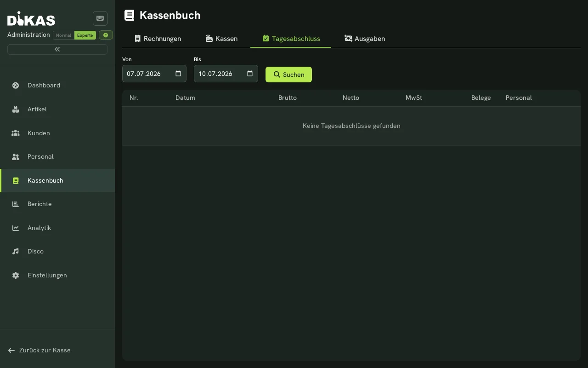Switch to Kassen tab
The height and width of the screenshot is (368, 588).
(221, 39)
